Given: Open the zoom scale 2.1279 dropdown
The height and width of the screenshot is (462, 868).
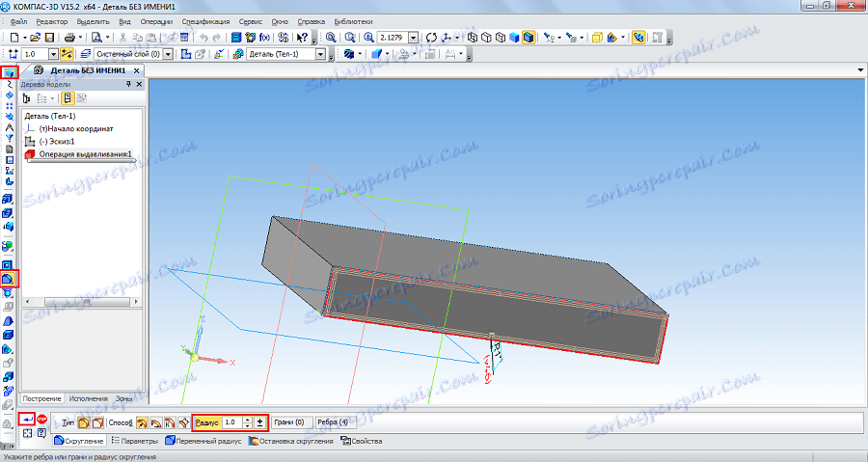Looking at the screenshot, I should pyautogui.click(x=414, y=37).
